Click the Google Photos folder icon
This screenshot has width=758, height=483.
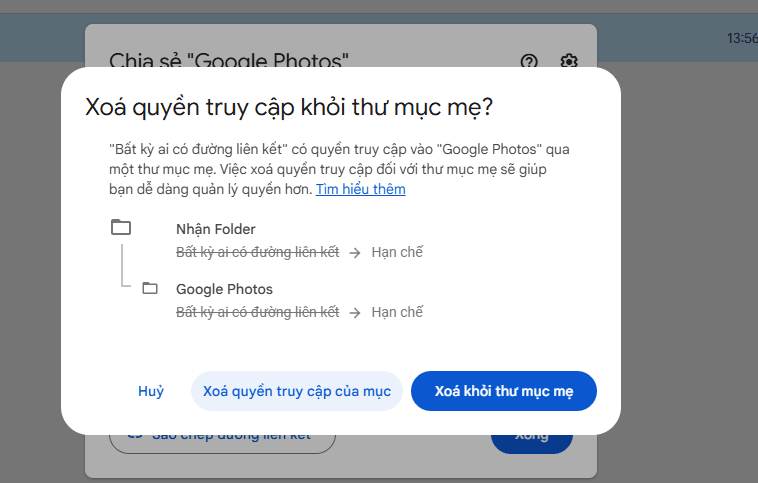click(150, 288)
